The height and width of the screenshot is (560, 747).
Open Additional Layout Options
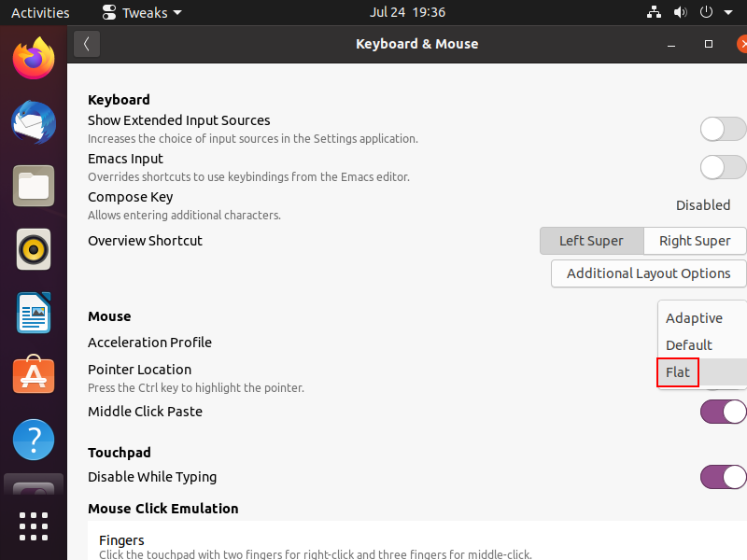tap(649, 273)
